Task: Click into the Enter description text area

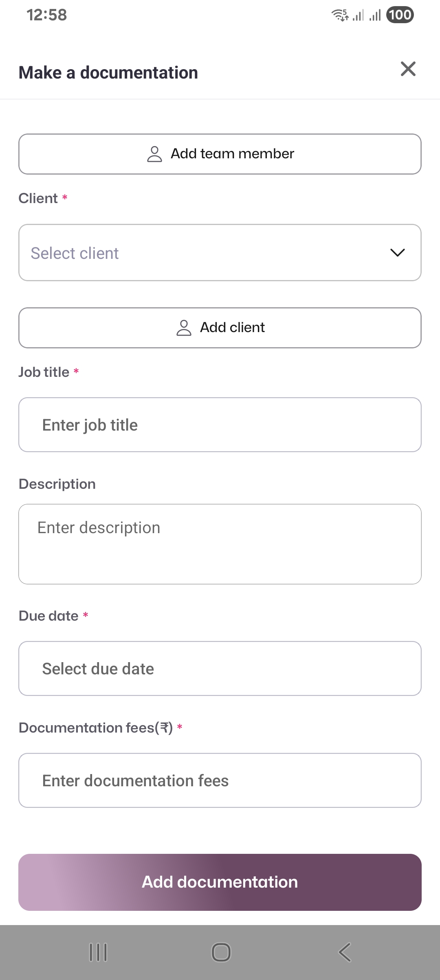Action: pos(220,544)
